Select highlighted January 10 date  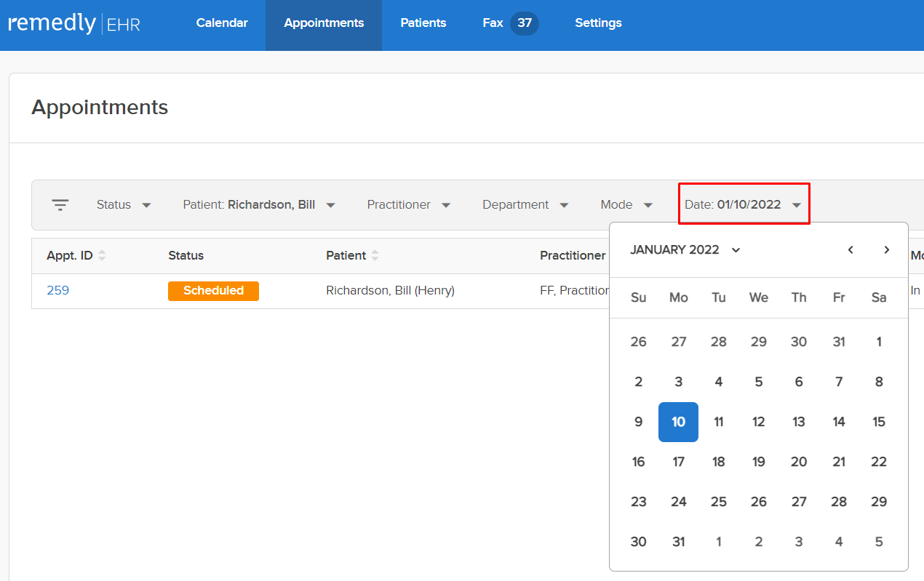[679, 422]
